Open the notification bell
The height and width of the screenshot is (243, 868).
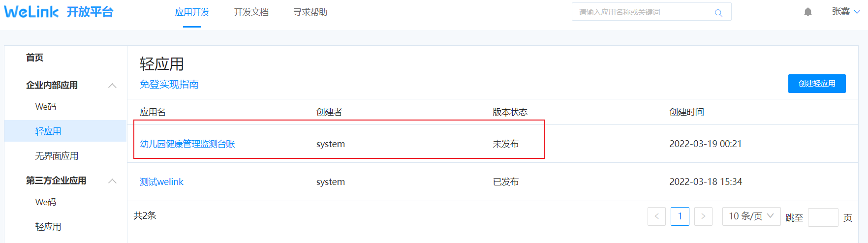(808, 12)
